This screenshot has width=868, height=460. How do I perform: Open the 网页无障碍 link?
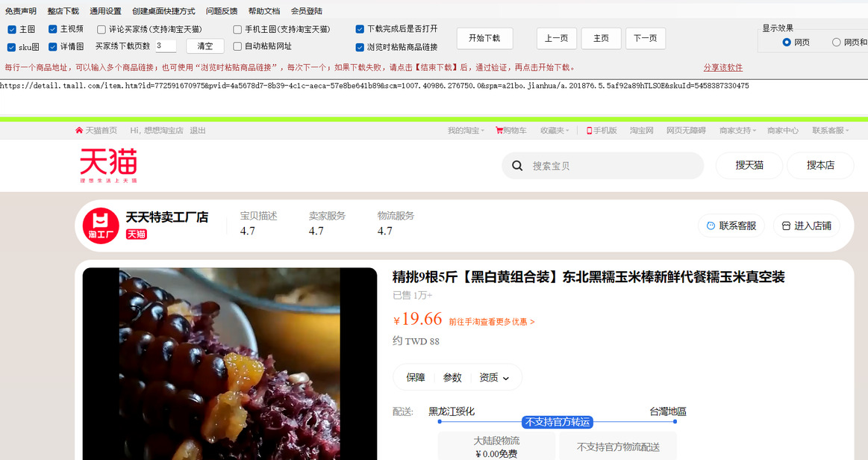click(x=687, y=131)
